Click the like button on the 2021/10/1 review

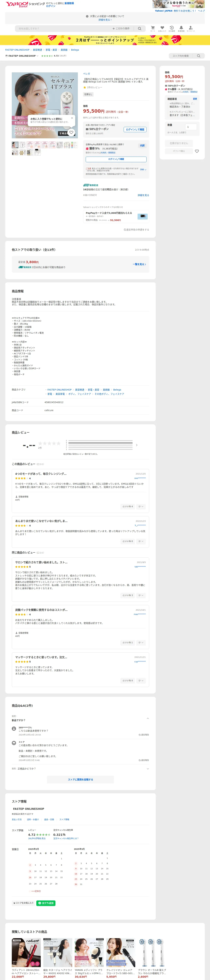tap(128, 643)
